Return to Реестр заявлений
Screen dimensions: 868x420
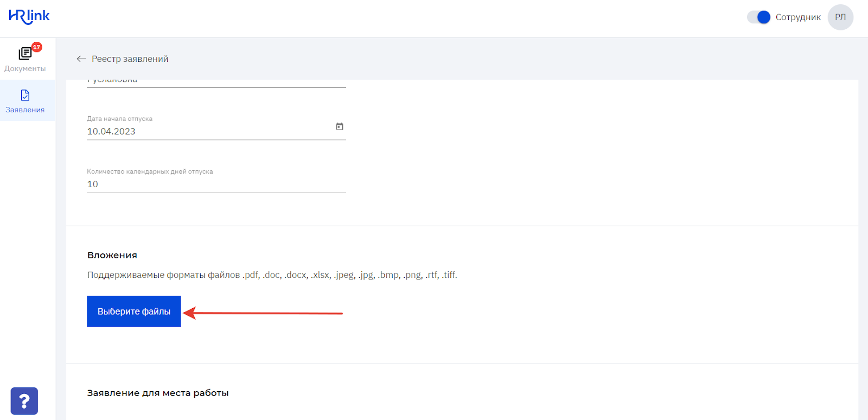pyautogui.click(x=130, y=59)
